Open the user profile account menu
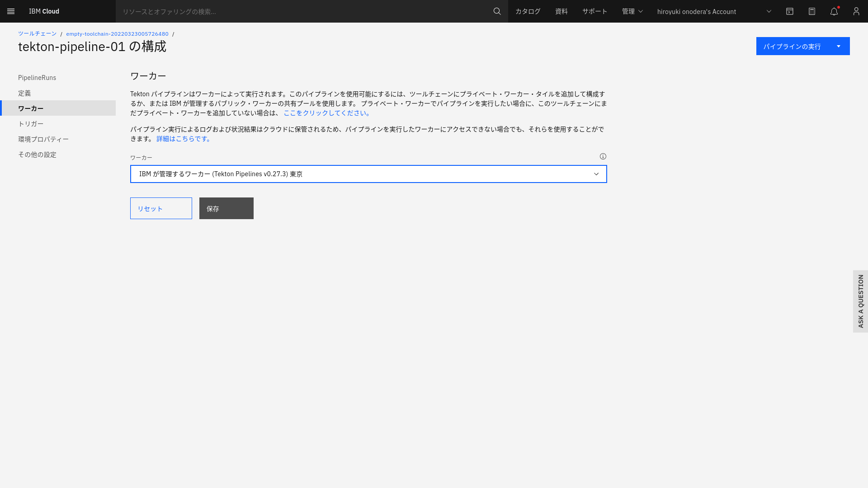Viewport: 868px width, 488px height. [x=856, y=11]
